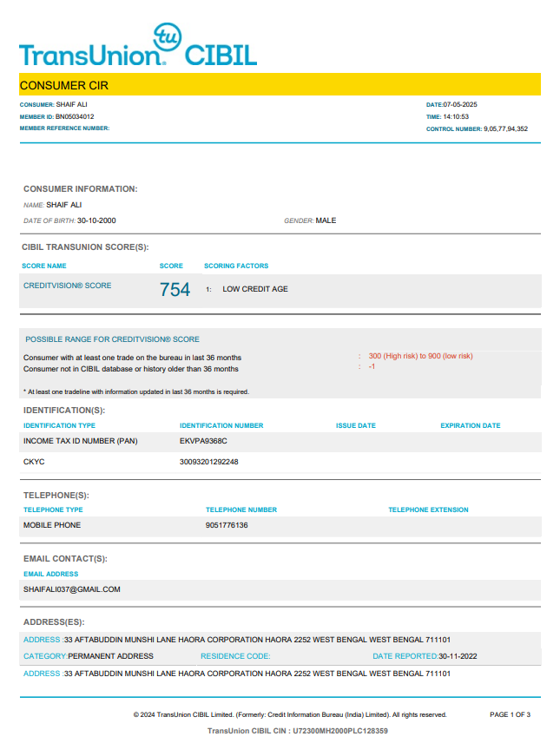Click the copyright notice in footer

[x=290, y=715]
